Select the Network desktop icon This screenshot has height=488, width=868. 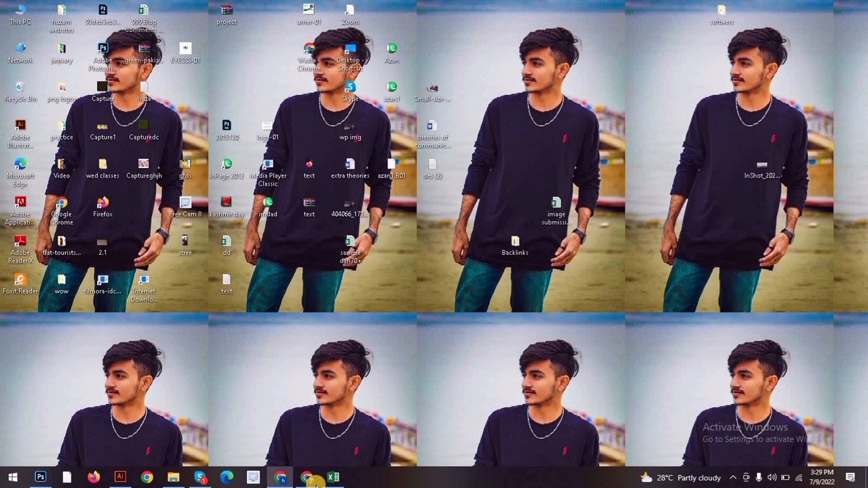click(20, 54)
